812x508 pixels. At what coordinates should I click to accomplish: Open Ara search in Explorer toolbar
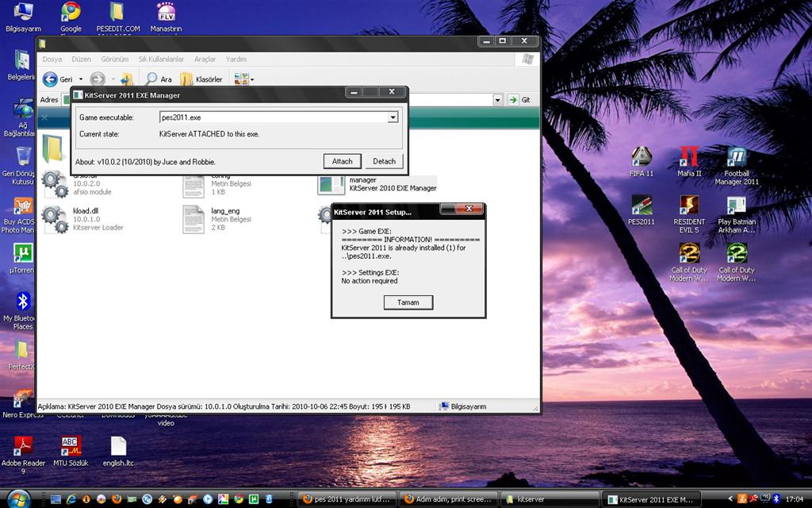pos(159,79)
